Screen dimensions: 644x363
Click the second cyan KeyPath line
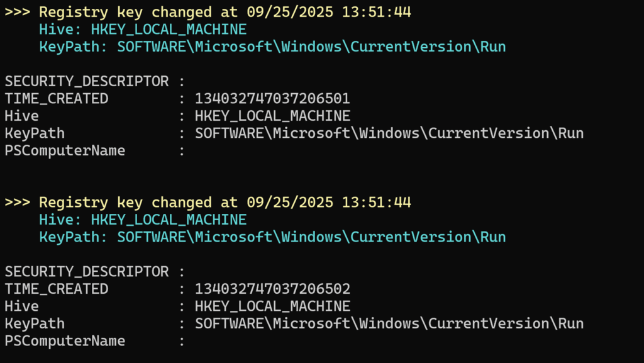pyautogui.click(x=272, y=237)
